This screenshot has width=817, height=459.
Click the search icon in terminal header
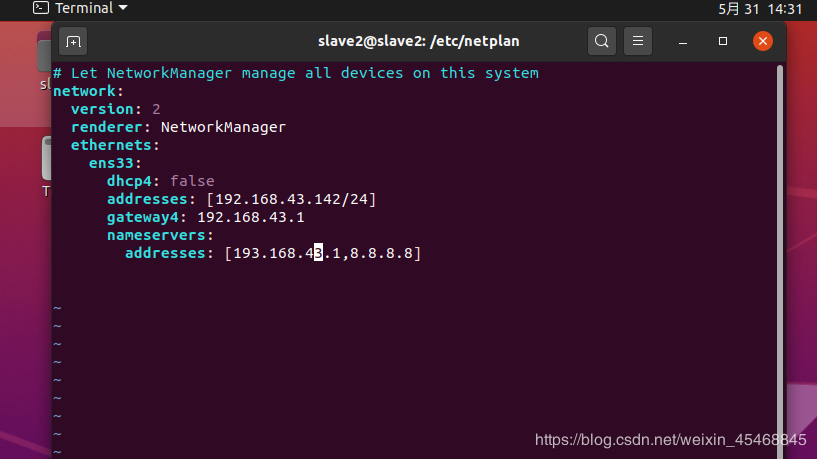pyautogui.click(x=601, y=41)
